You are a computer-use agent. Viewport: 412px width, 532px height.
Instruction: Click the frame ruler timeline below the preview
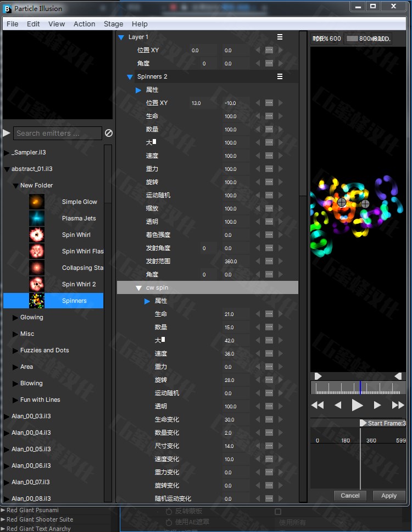click(357, 388)
